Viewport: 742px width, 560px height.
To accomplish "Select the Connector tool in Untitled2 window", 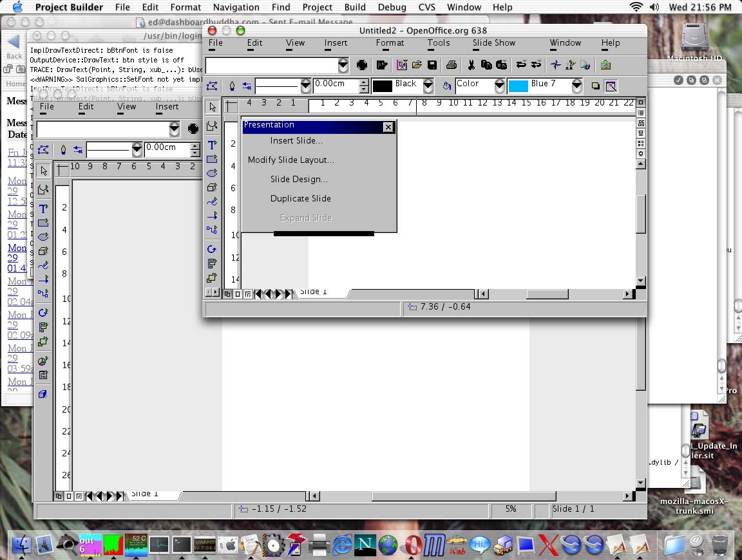I will click(x=212, y=230).
